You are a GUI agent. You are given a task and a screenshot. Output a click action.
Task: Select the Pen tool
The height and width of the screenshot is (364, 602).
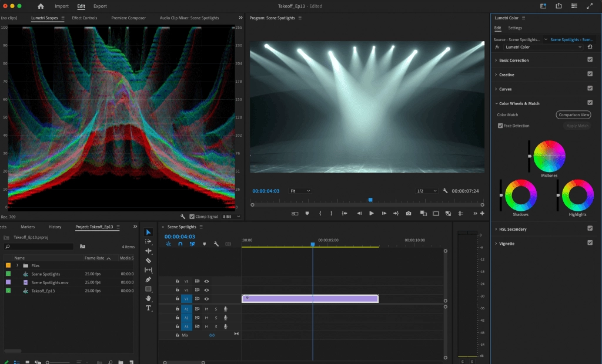148,279
